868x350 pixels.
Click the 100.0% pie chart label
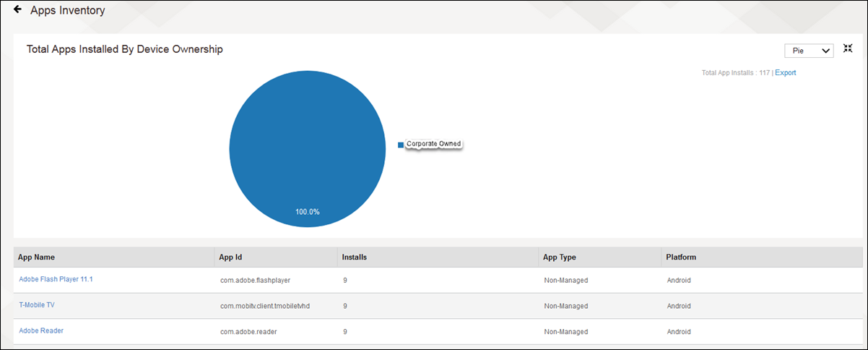point(308,212)
